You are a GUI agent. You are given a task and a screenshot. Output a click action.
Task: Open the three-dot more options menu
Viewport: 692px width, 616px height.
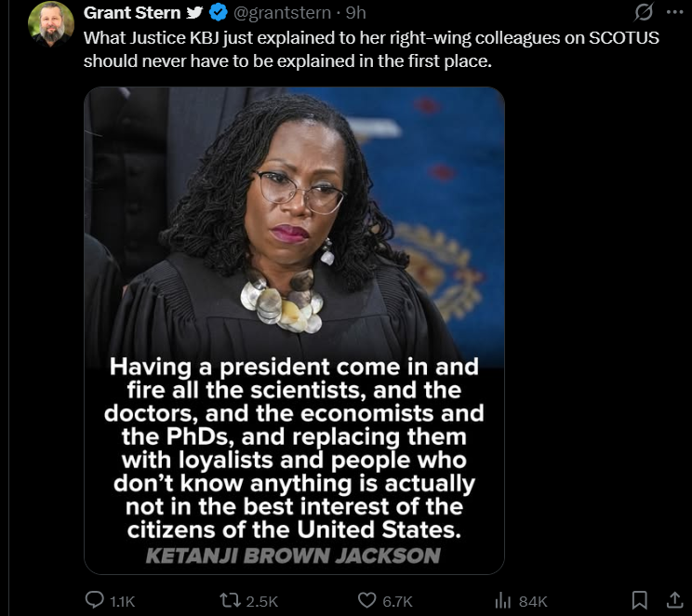pyautogui.click(x=674, y=12)
